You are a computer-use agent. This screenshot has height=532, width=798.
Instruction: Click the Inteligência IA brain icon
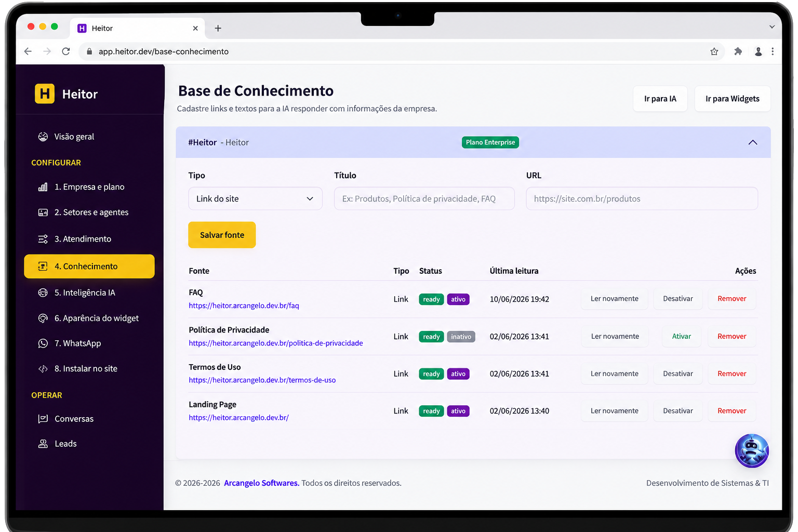pos(43,293)
